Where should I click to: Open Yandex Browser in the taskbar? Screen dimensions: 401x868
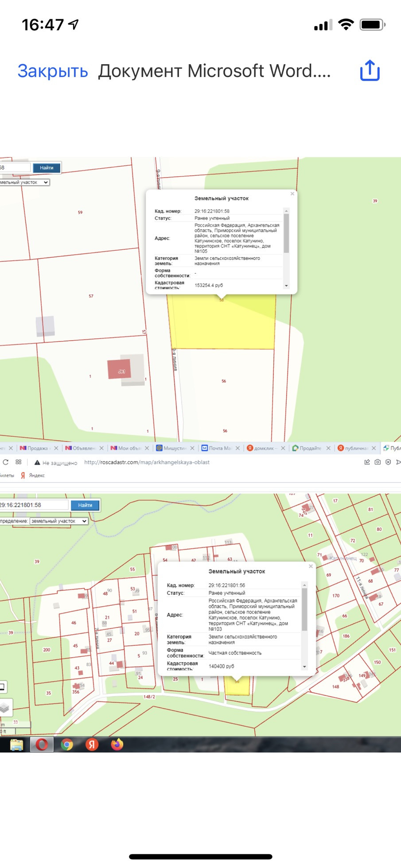[92, 745]
